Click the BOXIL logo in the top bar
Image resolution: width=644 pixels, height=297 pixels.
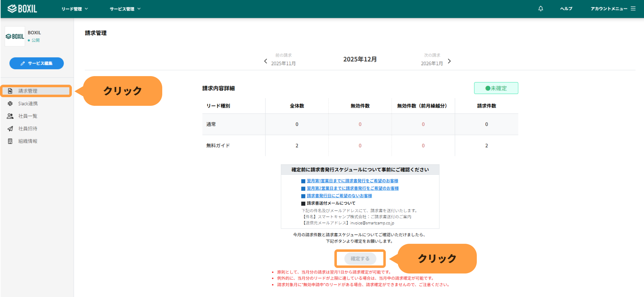pyautogui.click(x=22, y=8)
